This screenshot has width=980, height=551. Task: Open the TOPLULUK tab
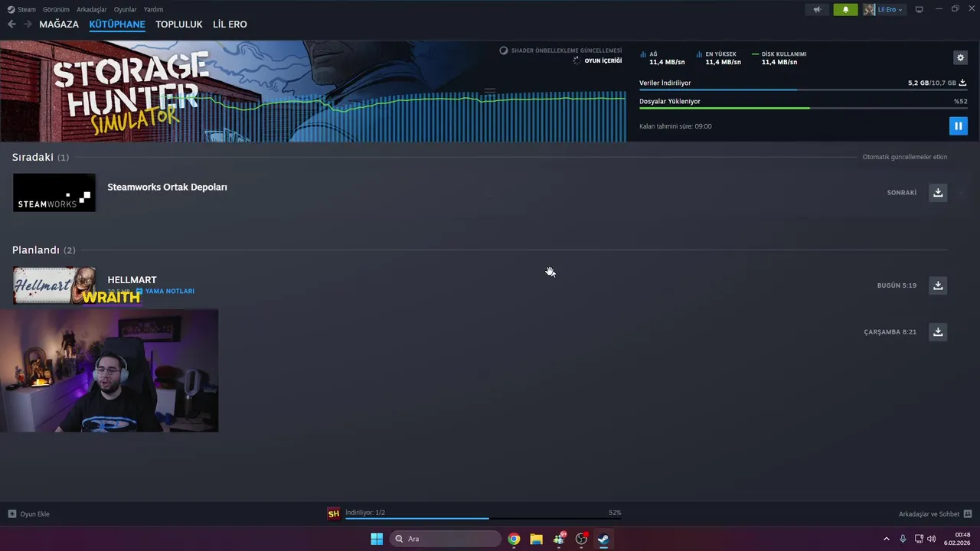pyautogui.click(x=179, y=24)
